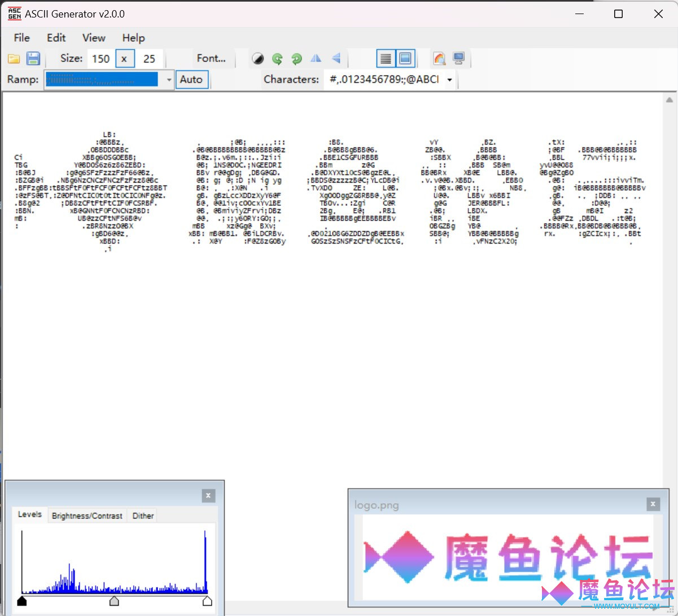Close the Levels panel

click(208, 496)
